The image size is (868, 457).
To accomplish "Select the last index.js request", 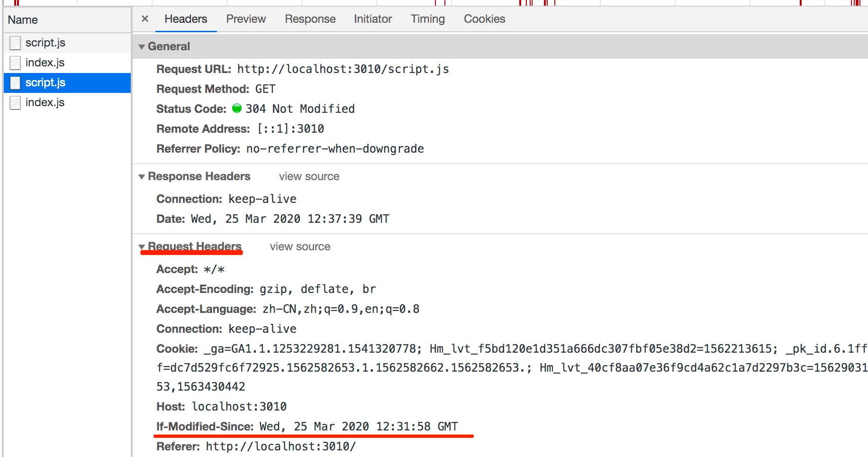I will pos(67,102).
